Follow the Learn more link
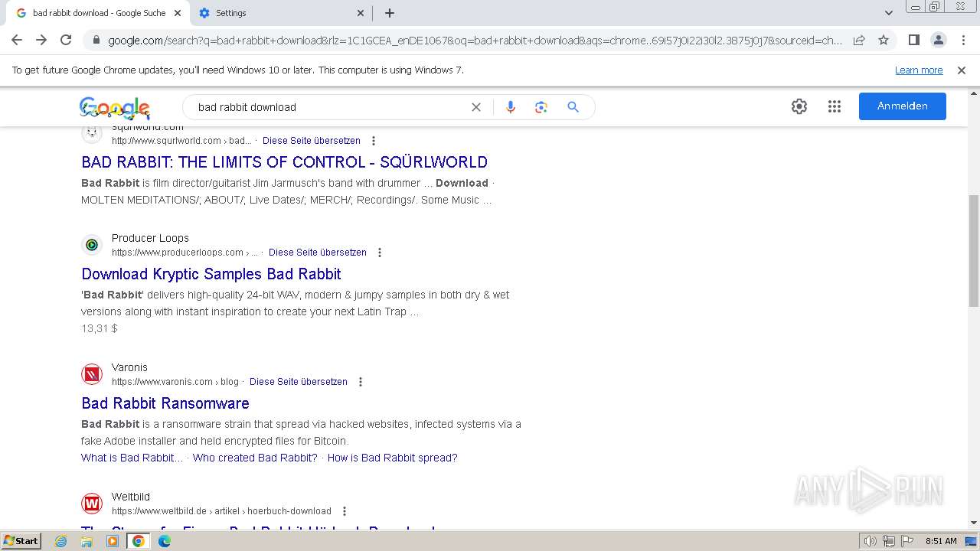 pos(919,70)
